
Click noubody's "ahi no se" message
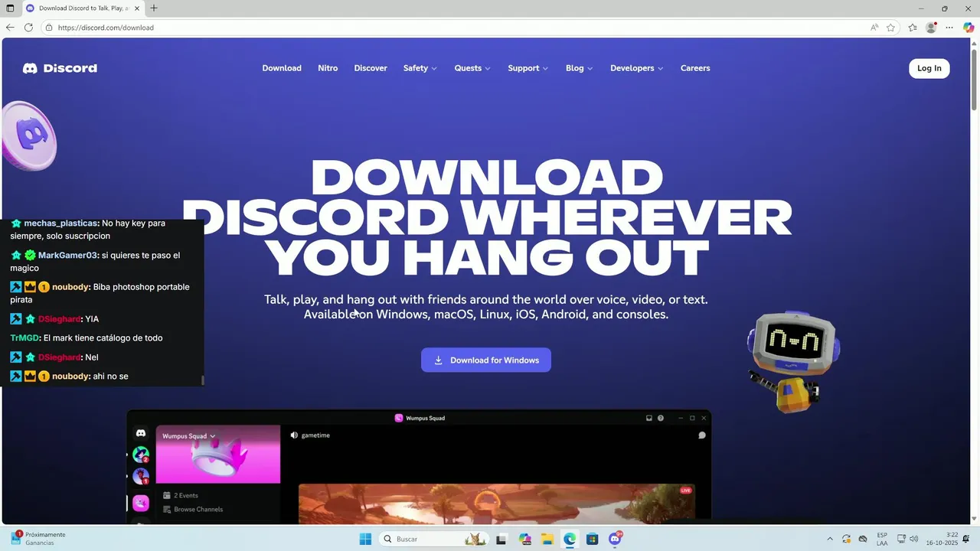pos(110,377)
